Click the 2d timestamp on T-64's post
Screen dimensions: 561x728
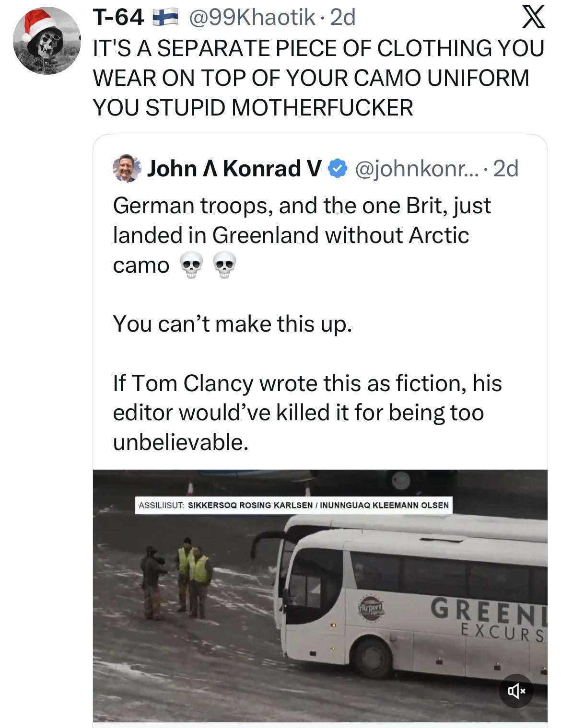(x=343, y=18)
